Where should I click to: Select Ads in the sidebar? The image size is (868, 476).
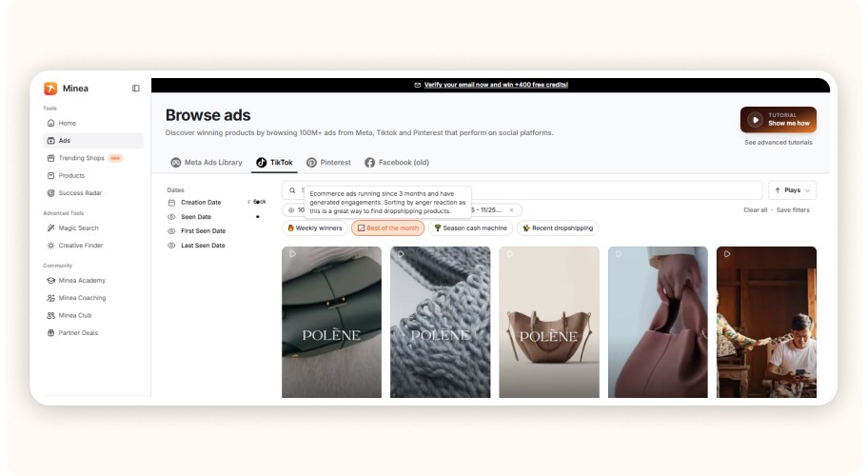93,141
